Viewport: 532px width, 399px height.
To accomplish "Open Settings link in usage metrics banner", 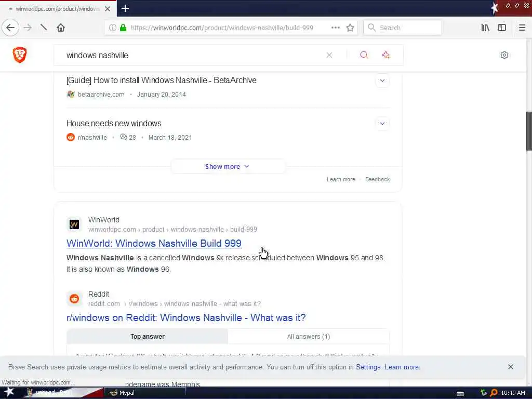I will click(368, 367).
